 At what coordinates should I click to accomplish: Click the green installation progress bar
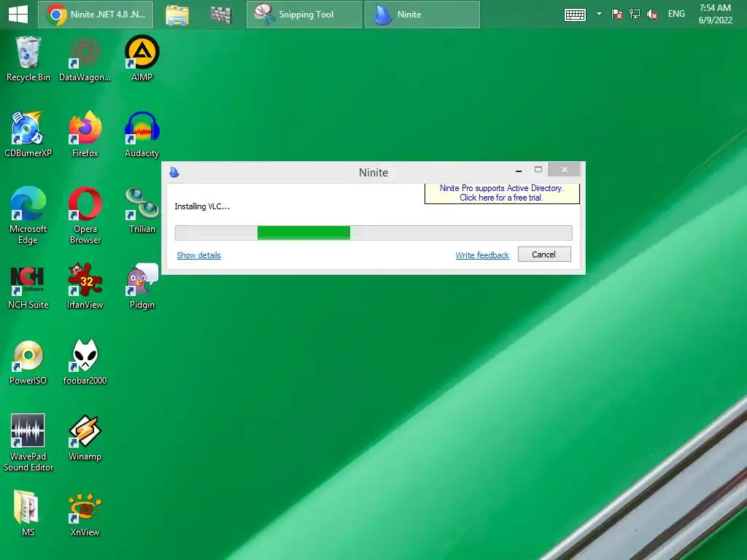click(373, 233)
